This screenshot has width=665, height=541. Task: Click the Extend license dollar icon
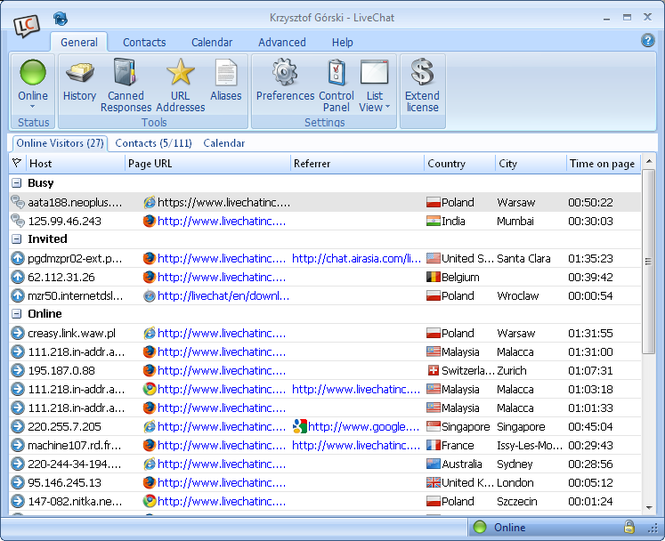point(422,72)
